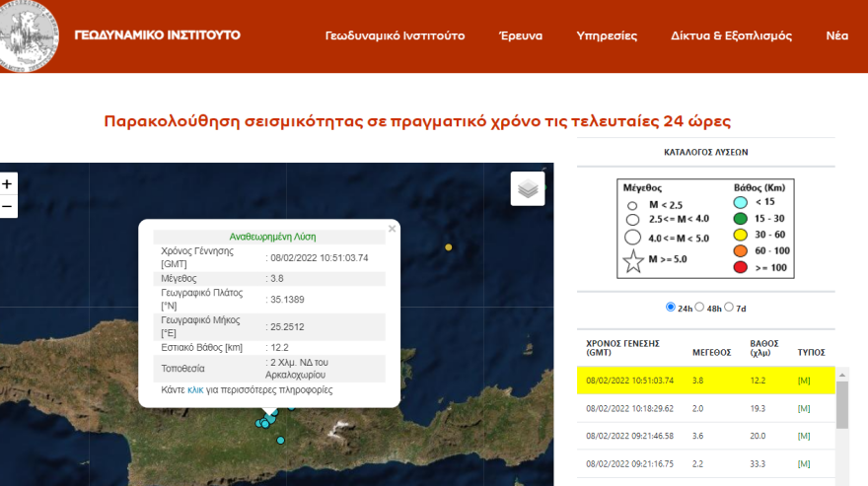
Task: Click the catalog list scrollbar thumb
Action: pyautogui.click(x=842, y=404)
